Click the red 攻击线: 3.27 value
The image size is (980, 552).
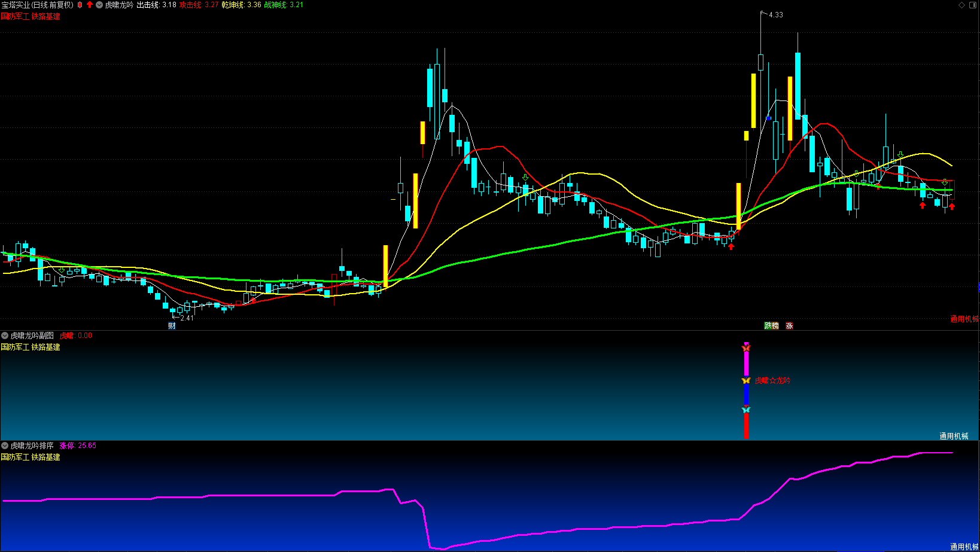(x=199, y=5)
